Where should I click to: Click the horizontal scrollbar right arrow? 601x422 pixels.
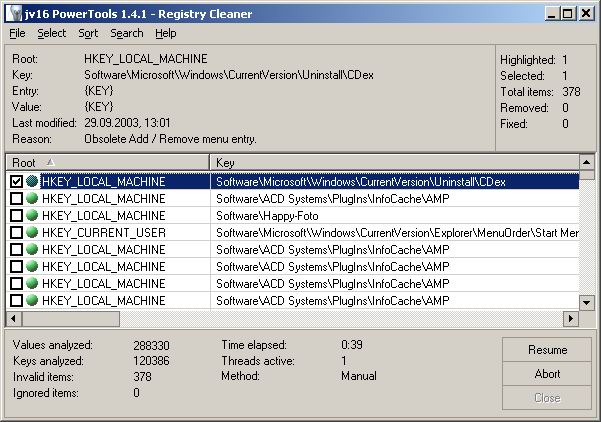point(571,318)
